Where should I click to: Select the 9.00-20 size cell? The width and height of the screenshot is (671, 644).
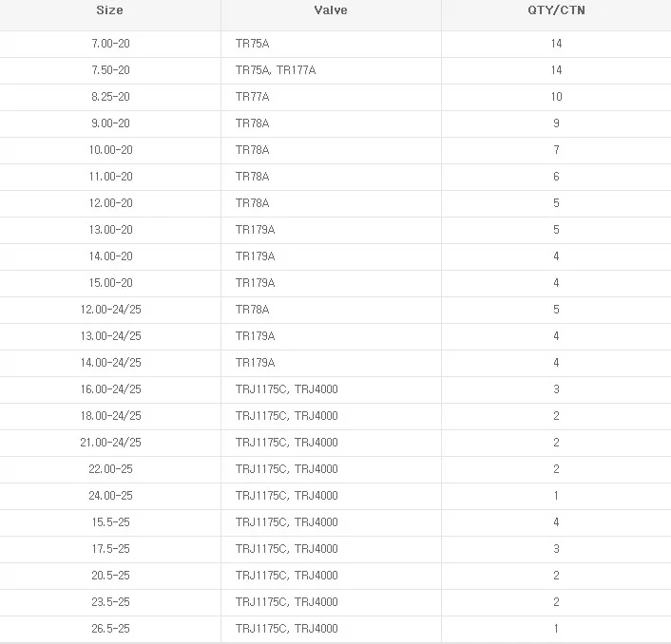[x=109, y=123]
